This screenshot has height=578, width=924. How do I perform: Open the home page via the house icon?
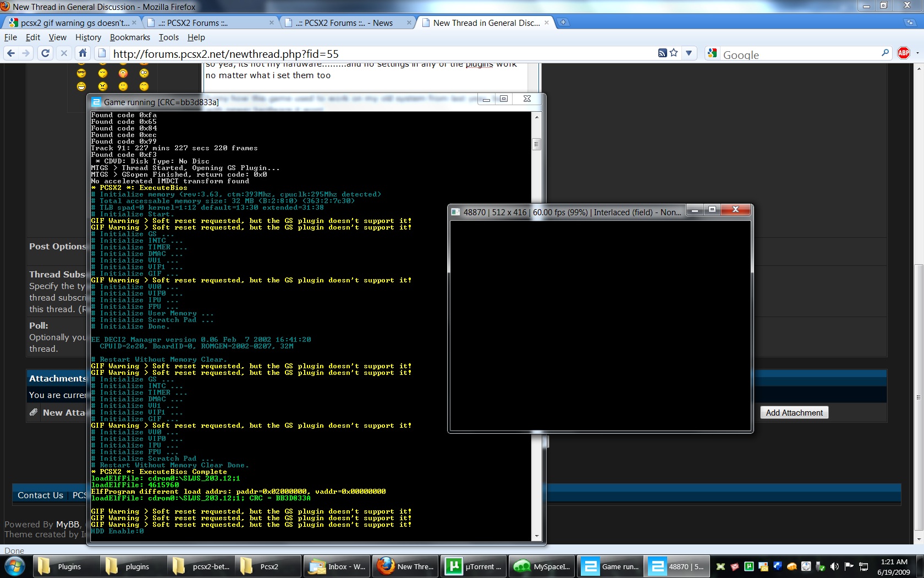(x=82, y=53)
